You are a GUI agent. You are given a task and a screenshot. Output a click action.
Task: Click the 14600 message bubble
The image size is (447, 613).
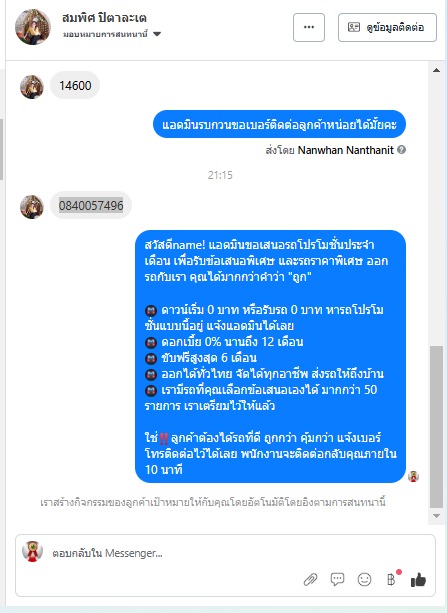click(75, 85)
